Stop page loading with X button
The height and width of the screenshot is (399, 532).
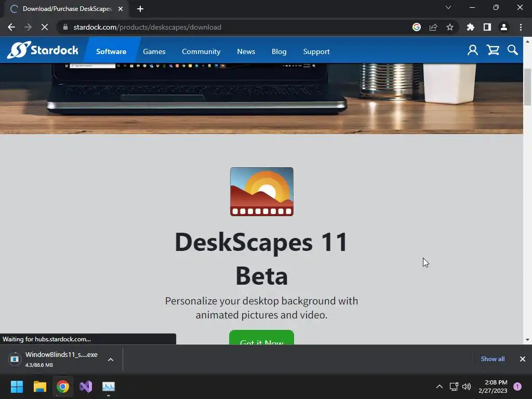tap(45, 27)
